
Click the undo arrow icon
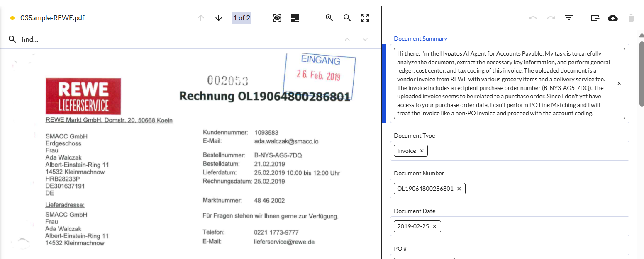533,18
